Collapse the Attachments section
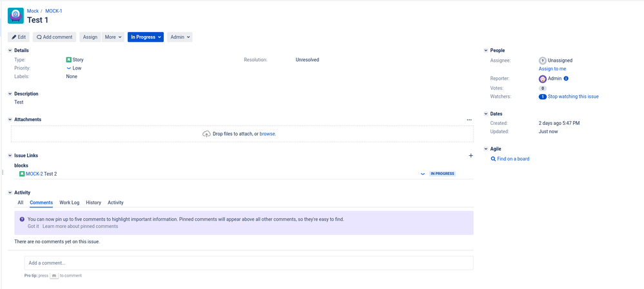Screen dimensions: 644x289 coord(10,120)
